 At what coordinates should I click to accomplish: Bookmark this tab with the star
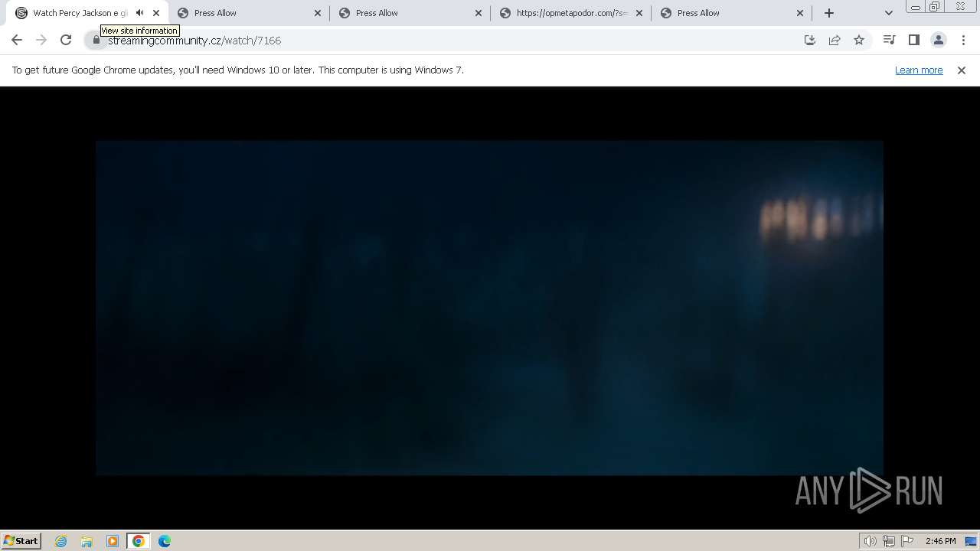(x=859, y=40)
